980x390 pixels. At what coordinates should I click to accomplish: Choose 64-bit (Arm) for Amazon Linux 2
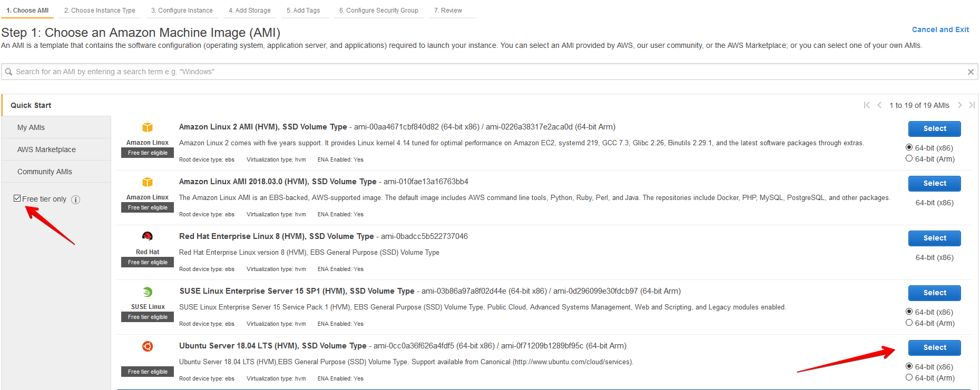909,158
